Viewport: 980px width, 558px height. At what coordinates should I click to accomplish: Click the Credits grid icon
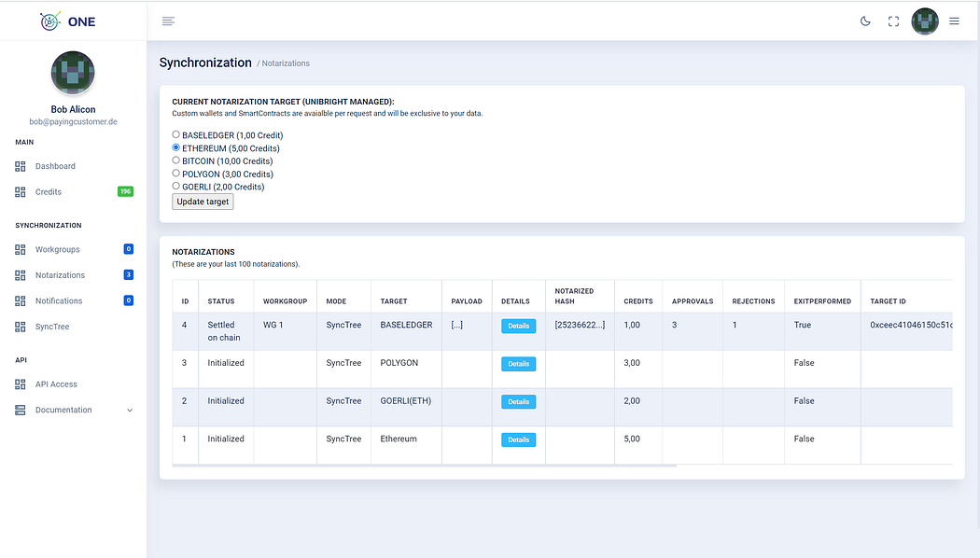tap(20, 192)
